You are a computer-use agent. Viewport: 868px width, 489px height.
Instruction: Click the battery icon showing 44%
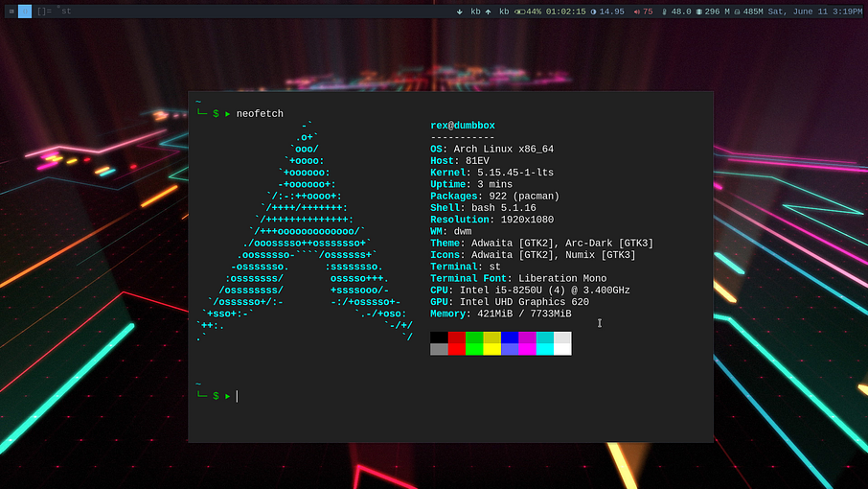point(520,12)
